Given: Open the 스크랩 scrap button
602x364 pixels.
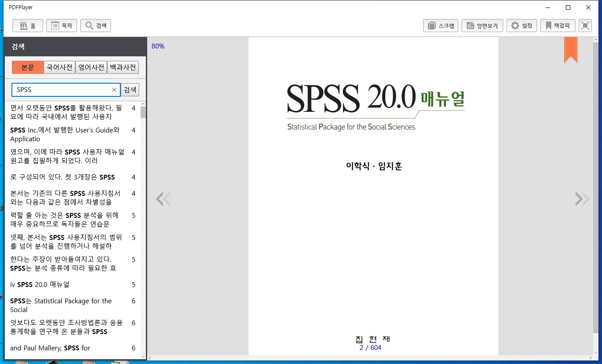Looking at the screenshot, I should point(441,26).
